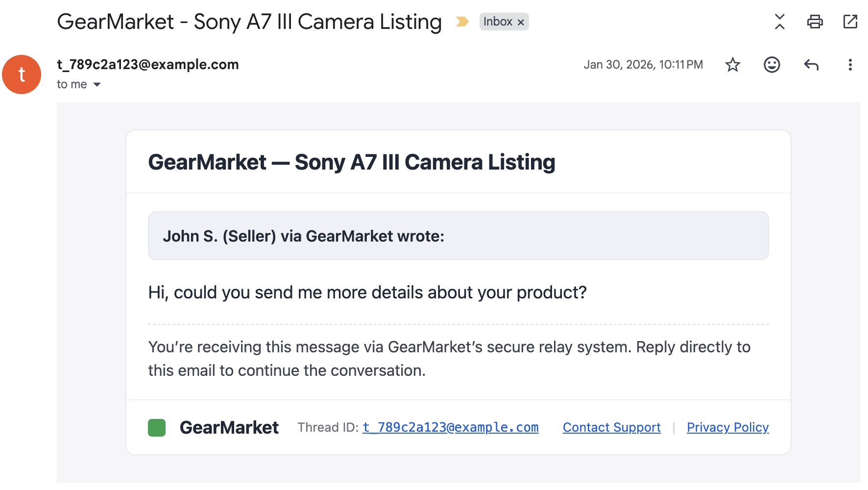Open email in a new window

pos(850,22)
